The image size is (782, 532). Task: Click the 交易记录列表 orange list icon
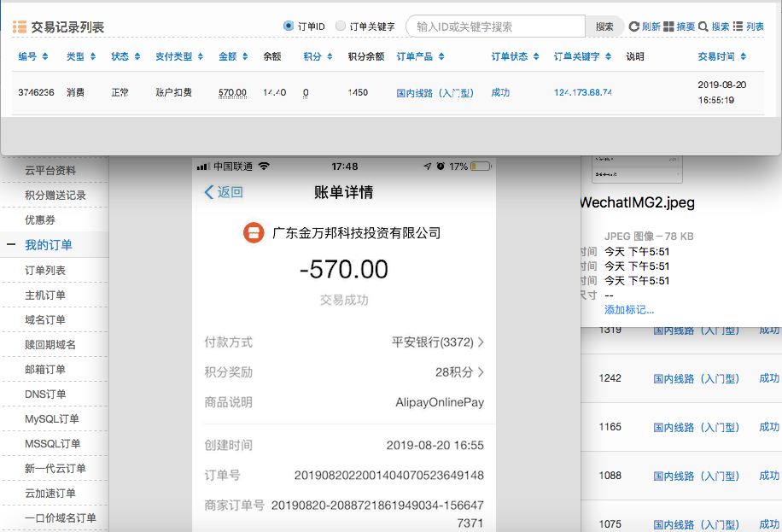pyautogui.click(x=19, y=26)
